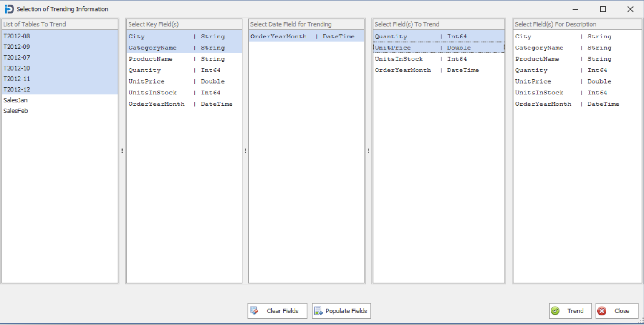Image resolution: width=644 pixels, height=325 pixels.
Task: Click the Clear Fields eraser icon
Action: click(x=254, y=311)
